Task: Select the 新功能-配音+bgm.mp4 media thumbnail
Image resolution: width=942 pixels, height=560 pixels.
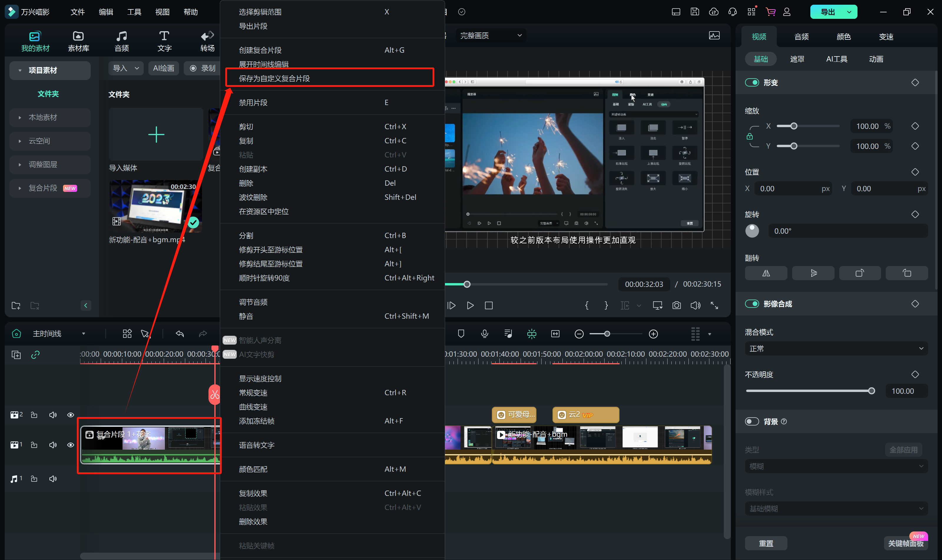Action: pyautogui.click(x=155, y=206)
